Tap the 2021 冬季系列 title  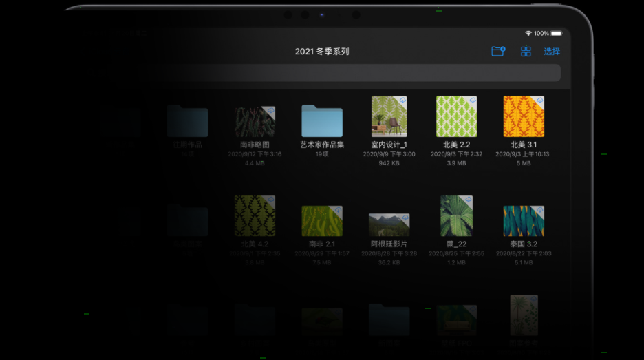(322, 52)
